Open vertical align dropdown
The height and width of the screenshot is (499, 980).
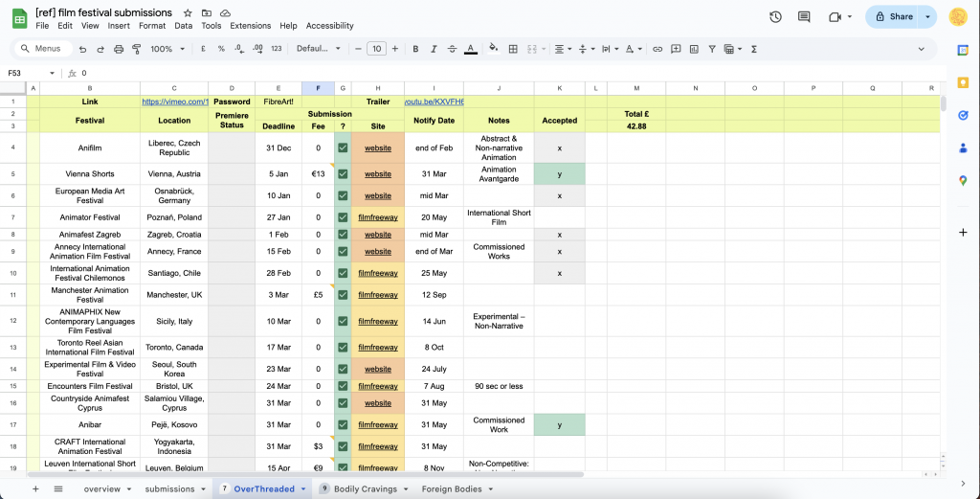[x=587, y=49]
